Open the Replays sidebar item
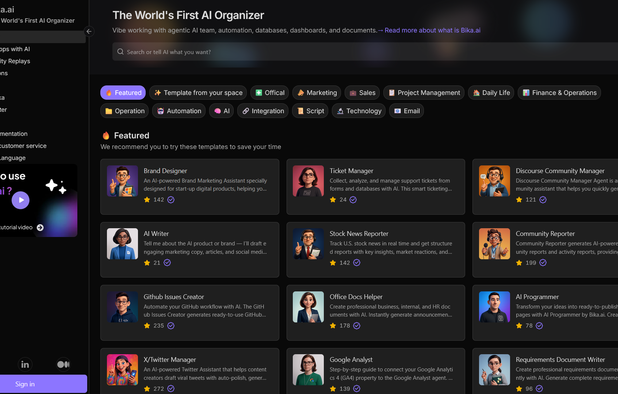This screenshot has width=618, height=394. [x=15, y=61]
